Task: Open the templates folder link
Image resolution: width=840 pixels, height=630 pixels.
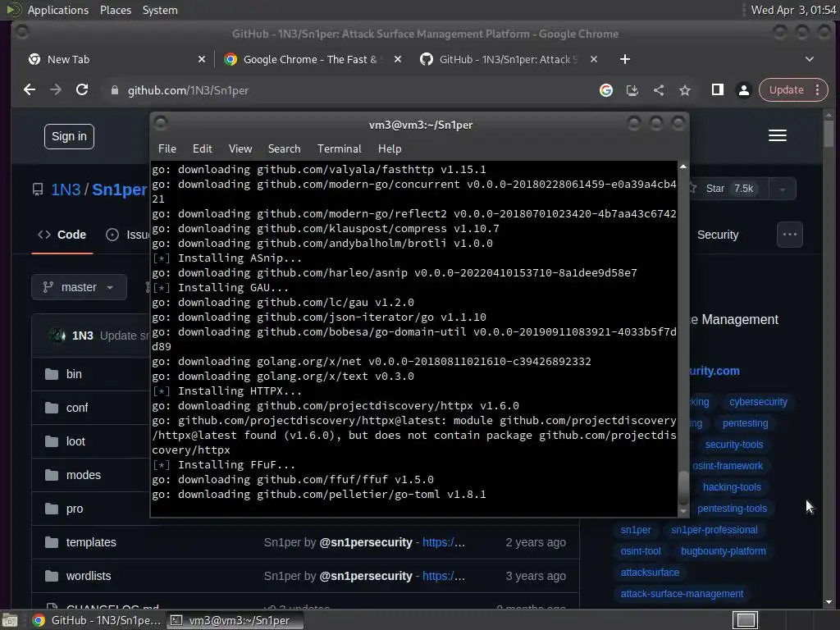Action: click(x=91, y=542)
